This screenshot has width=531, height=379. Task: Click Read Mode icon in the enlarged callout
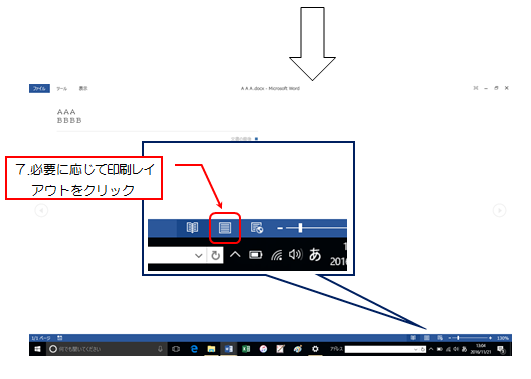(x=192, y=228)
